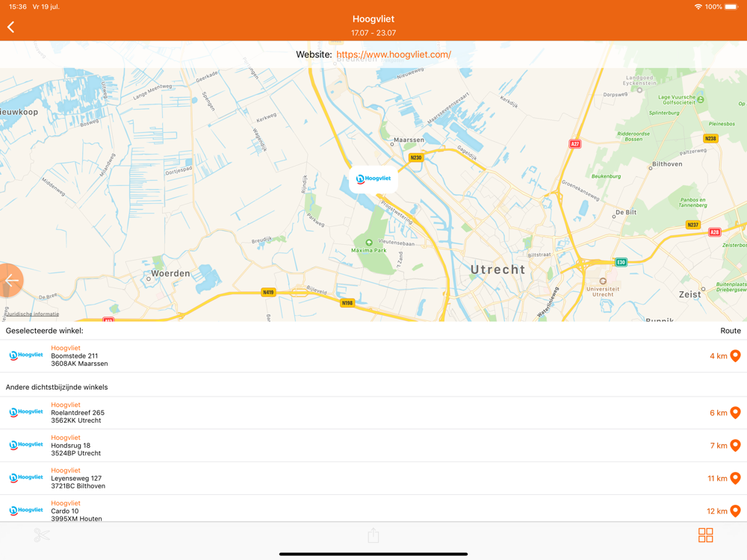The height and width of the screenshot is (560, 747).
Task: Open route pin for the Cardo 10 store
Action: (x=735, y=511)
